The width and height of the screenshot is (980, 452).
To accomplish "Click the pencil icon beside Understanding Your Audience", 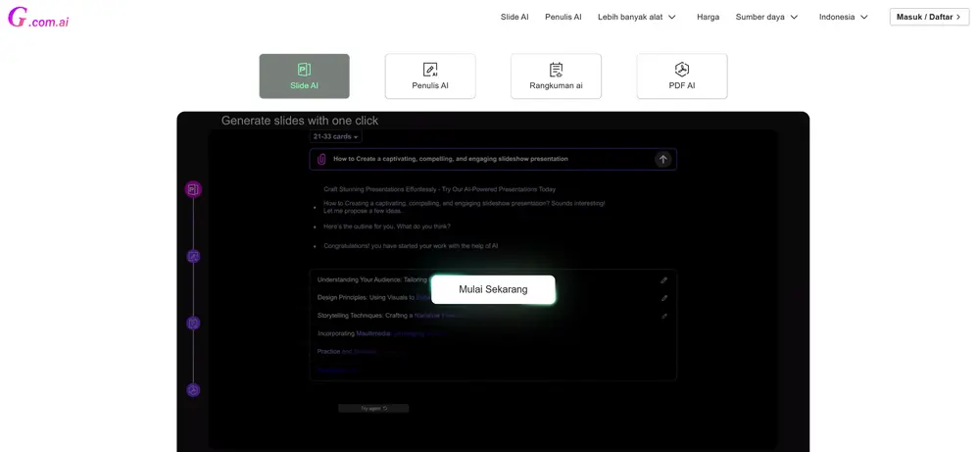I will click(x=663, y=280).
